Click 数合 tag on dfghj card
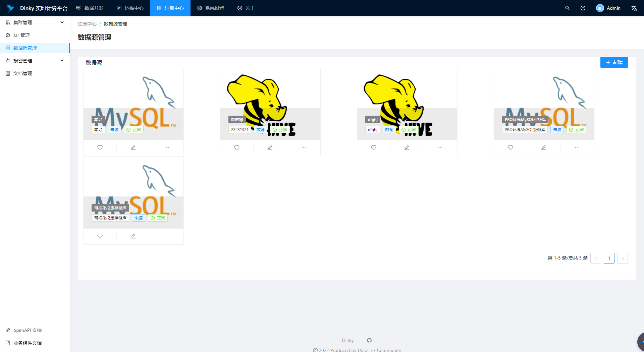 tap(389, 130)
